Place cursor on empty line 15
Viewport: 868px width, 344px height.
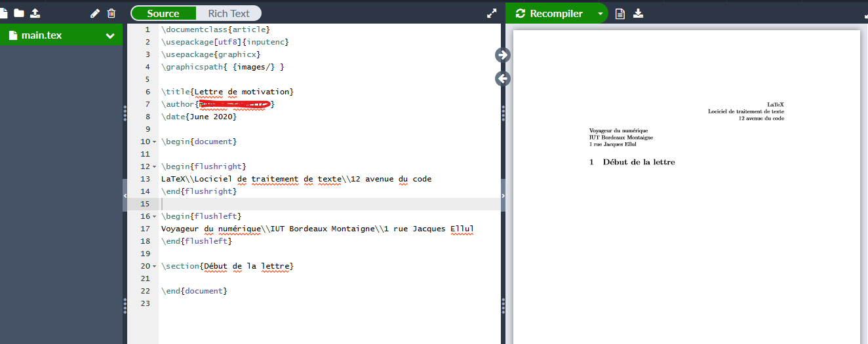(328, 204)
